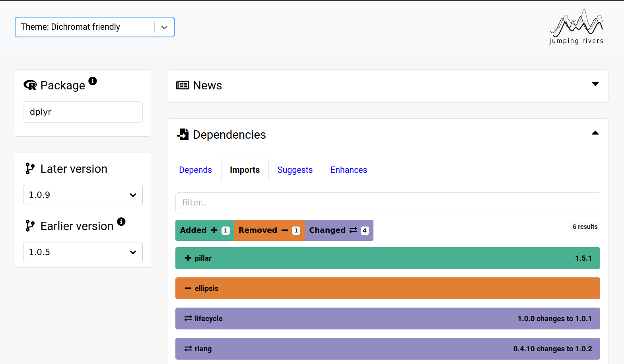Click the branch icon beside Earlier version

click(x=30, y=226)
